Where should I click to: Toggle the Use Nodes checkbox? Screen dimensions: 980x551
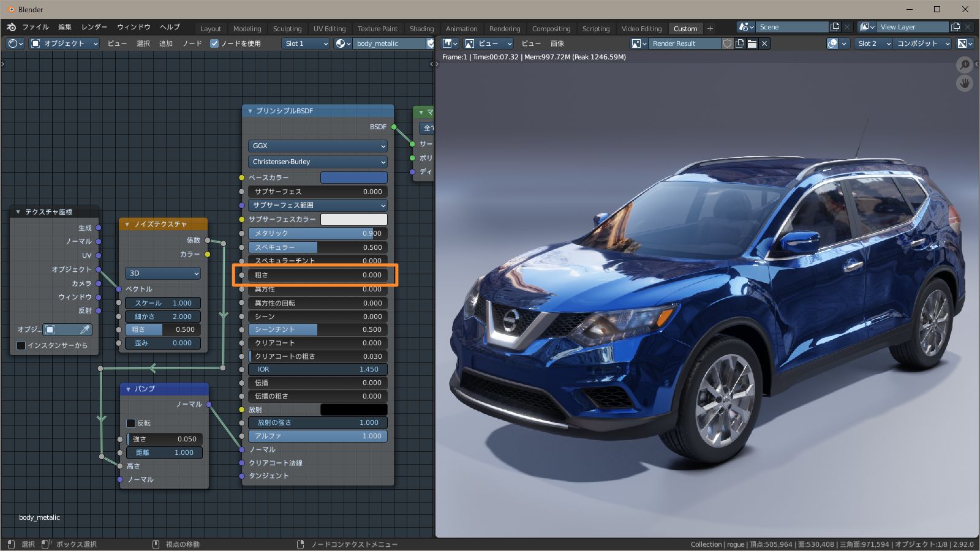pos(214,43)
